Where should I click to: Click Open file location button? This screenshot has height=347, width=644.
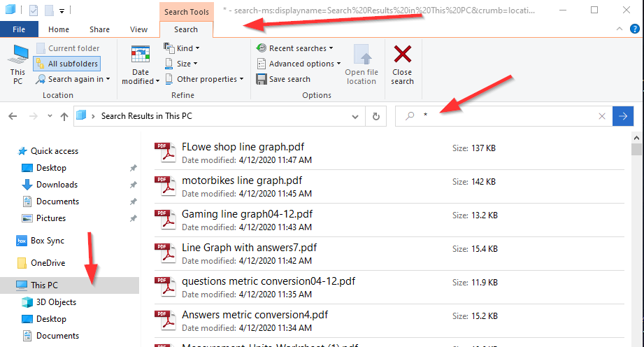tap(362, 64)
